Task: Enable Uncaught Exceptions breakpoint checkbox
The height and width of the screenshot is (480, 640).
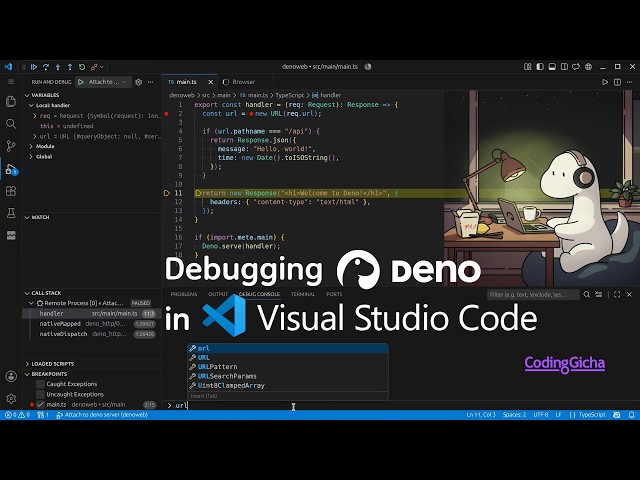Action: coord(40,394)
